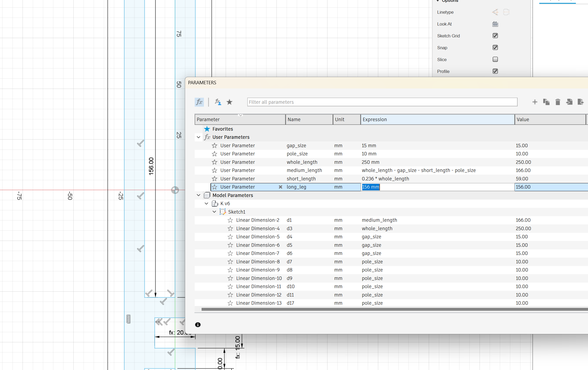Select the Linear Dimension-7 row
This screenshot has width=588, height=370.
tap(391, 253)
